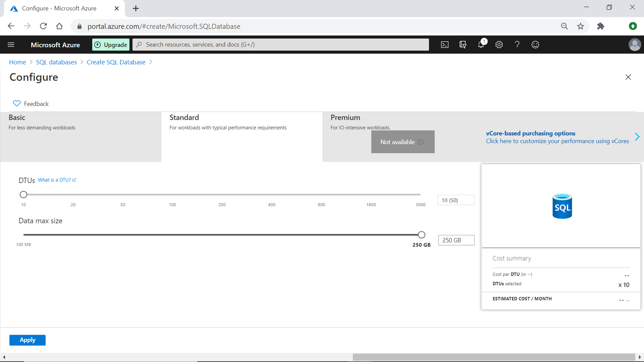Close the Configure blade
644x362 pixels.
[628, 77]
